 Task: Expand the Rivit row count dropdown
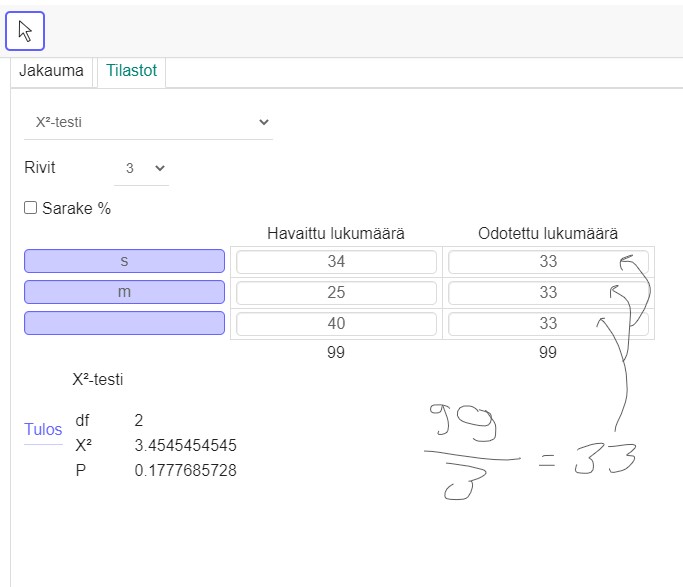coord(141,169)
